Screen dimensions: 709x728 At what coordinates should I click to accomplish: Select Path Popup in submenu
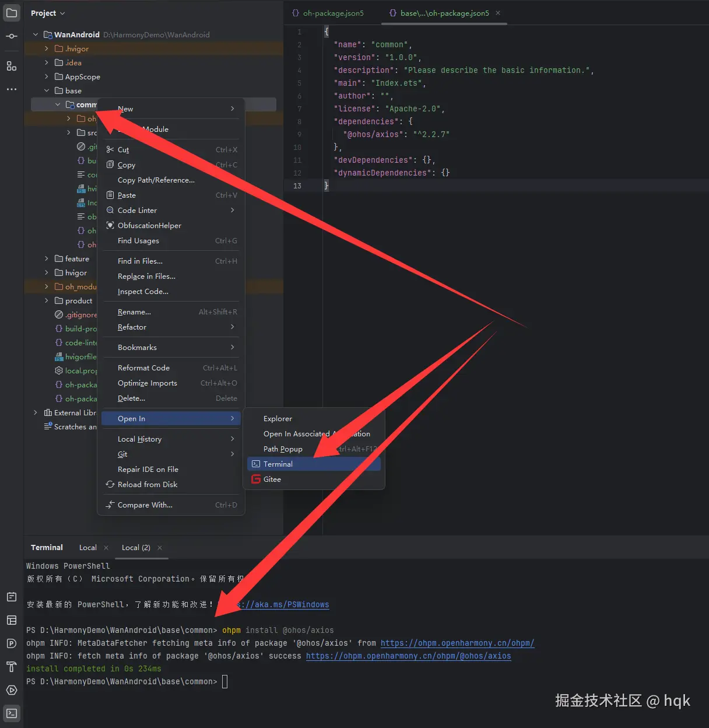coord(314,449)
